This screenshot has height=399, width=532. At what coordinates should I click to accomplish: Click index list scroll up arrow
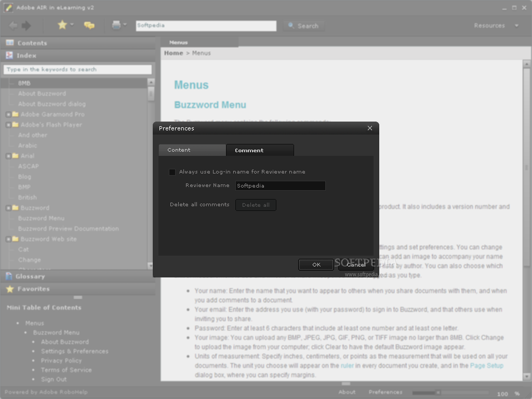151,82
